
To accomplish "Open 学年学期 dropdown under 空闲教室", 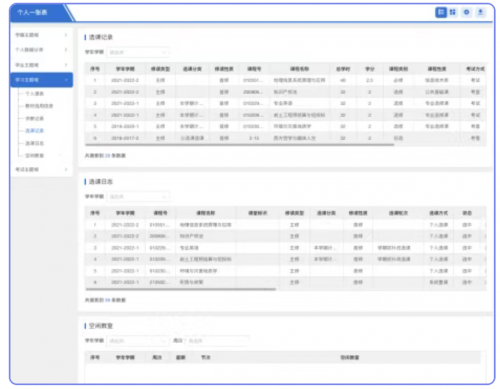I will (x=138, y=341).
